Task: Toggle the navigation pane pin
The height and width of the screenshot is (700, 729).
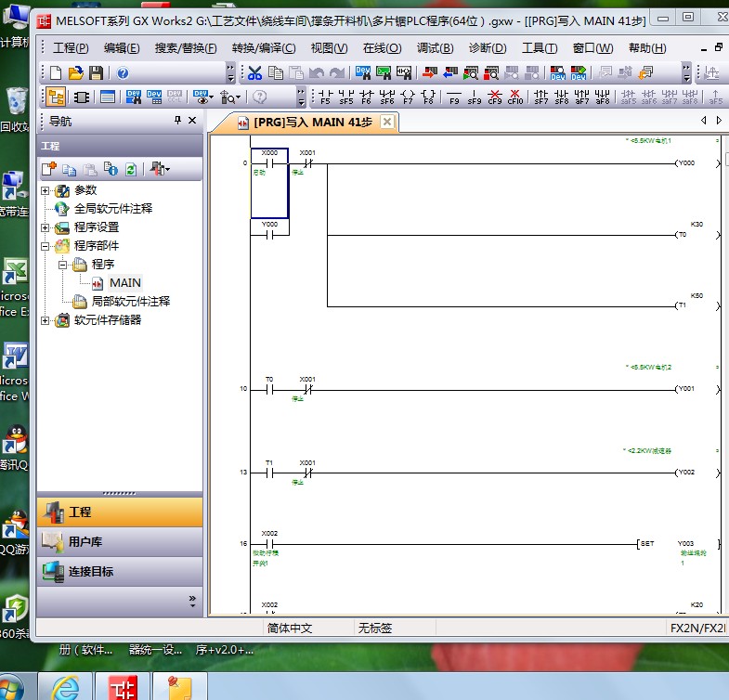Action: click(178, 121)
